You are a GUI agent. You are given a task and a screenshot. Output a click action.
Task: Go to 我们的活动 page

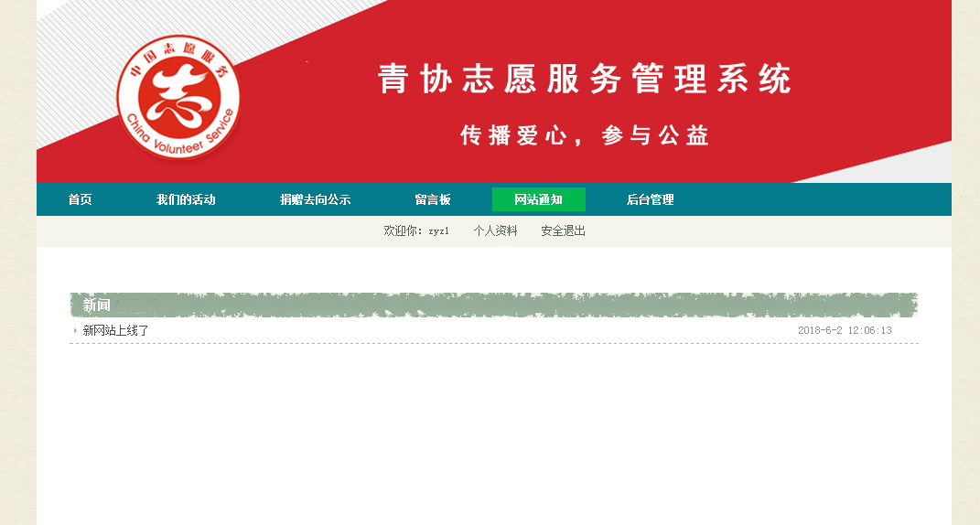coord(186,199)
